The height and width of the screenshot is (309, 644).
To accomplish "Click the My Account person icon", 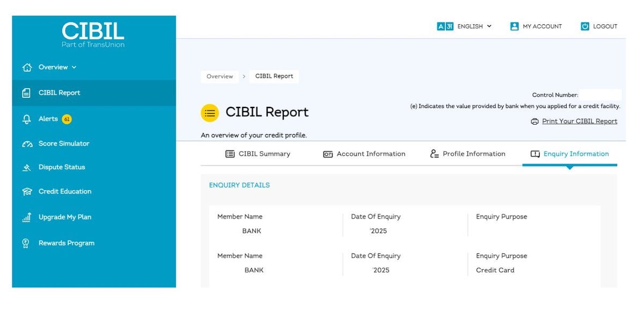I will (514, 26).
